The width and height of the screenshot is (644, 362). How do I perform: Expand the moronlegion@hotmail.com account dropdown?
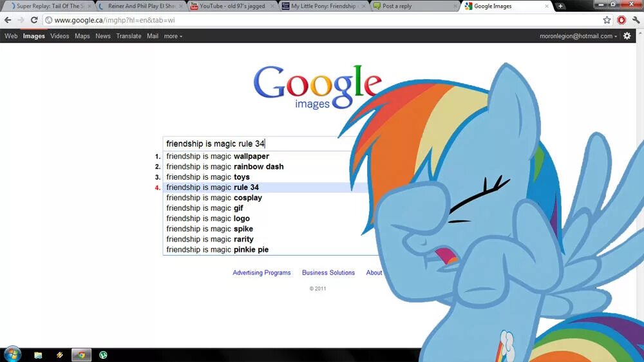(578, 36)
